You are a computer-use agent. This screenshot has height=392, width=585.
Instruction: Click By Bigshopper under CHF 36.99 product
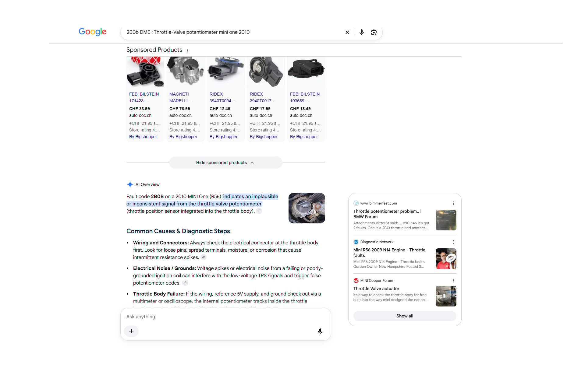tap(143, 137)
